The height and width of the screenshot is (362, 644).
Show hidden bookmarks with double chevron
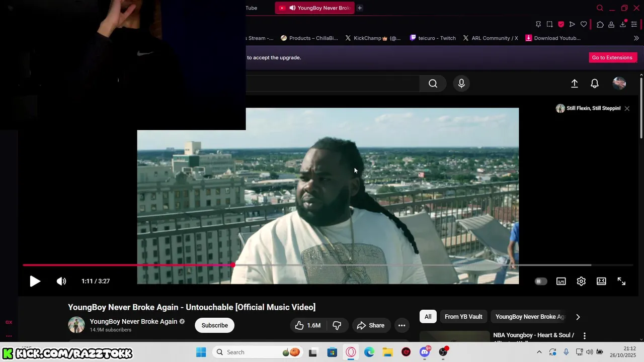(636, 38)
